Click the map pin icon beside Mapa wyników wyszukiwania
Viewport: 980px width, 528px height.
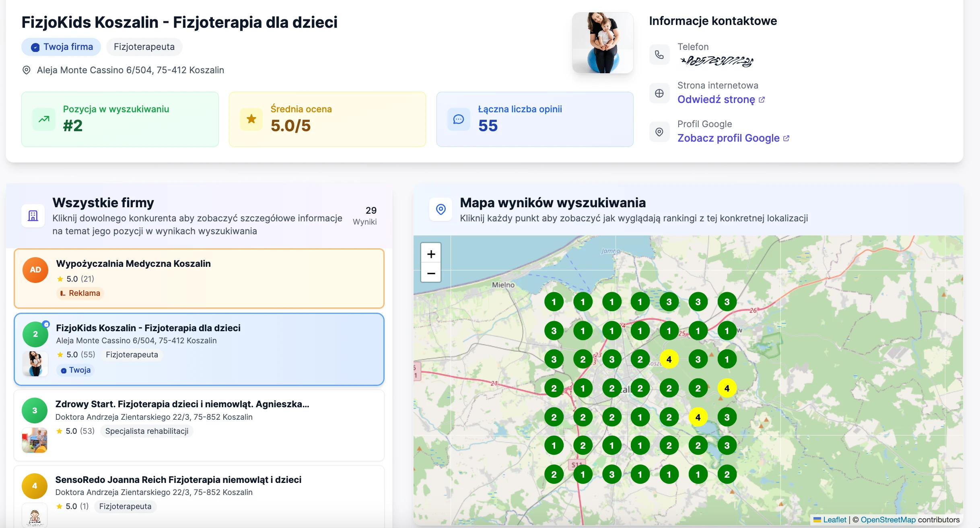(441, 209)
